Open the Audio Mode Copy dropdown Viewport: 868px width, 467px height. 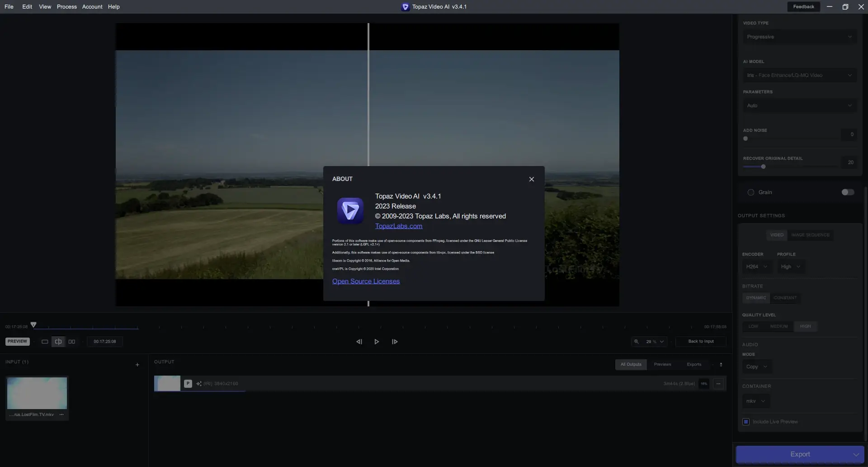(x=757, y=367)
